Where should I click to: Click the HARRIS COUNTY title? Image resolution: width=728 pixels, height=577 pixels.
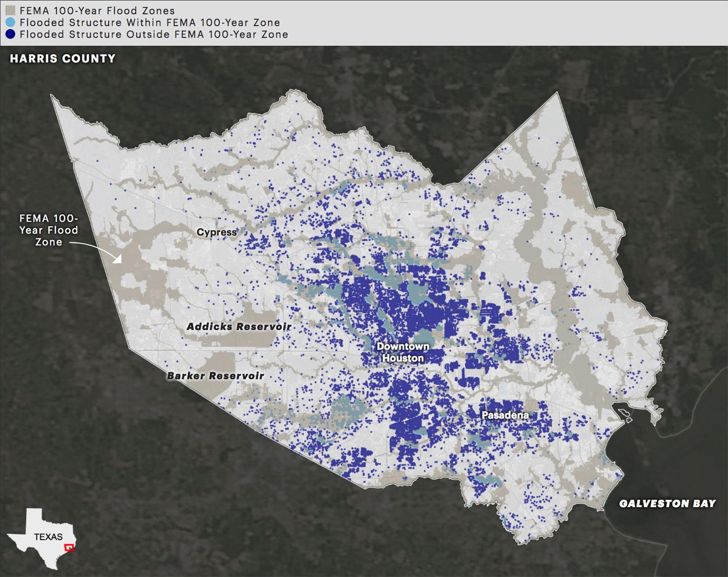63,59
